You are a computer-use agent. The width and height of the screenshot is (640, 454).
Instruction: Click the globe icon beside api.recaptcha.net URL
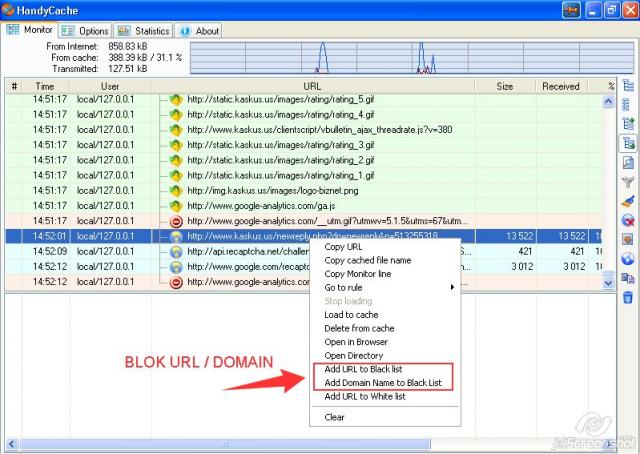[x=176, y=252]
